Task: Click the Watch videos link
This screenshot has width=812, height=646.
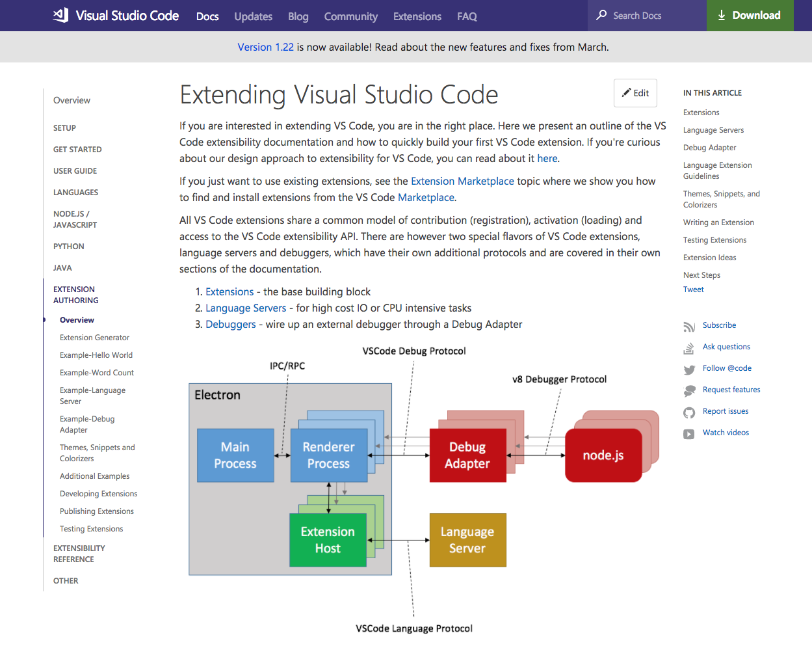Action: tap(726, 433)
